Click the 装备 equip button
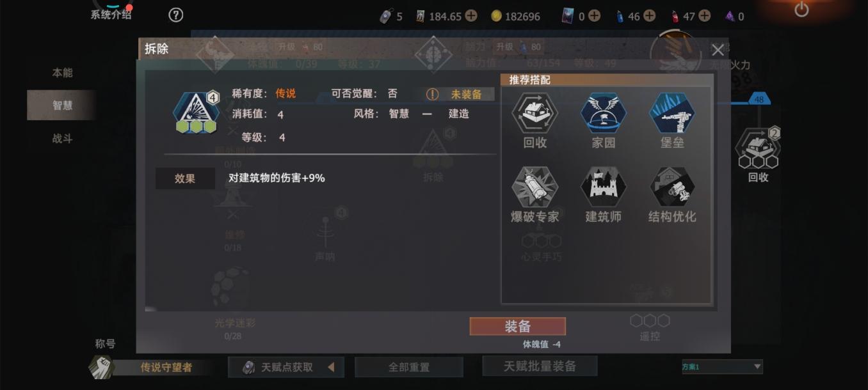868x390 pixels. coord(518,326)
